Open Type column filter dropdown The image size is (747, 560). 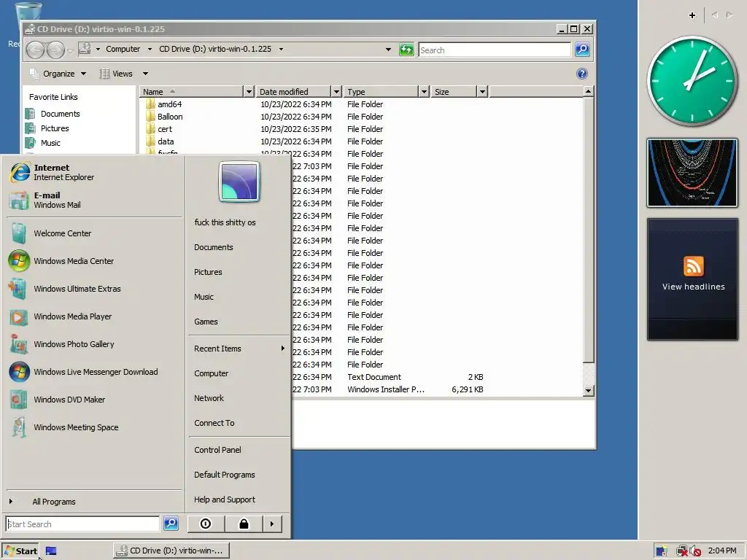pos(424,92)
